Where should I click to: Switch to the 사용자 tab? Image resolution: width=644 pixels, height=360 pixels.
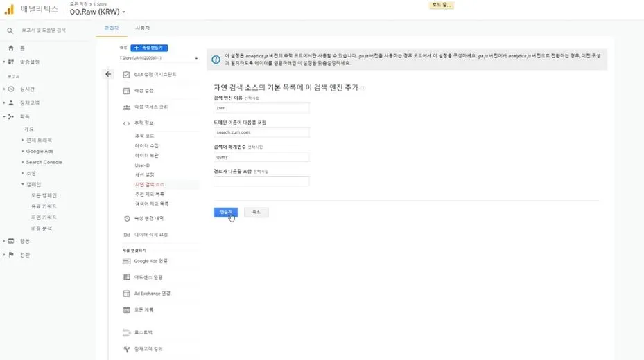pyautogui.click(x=143, y=28)
